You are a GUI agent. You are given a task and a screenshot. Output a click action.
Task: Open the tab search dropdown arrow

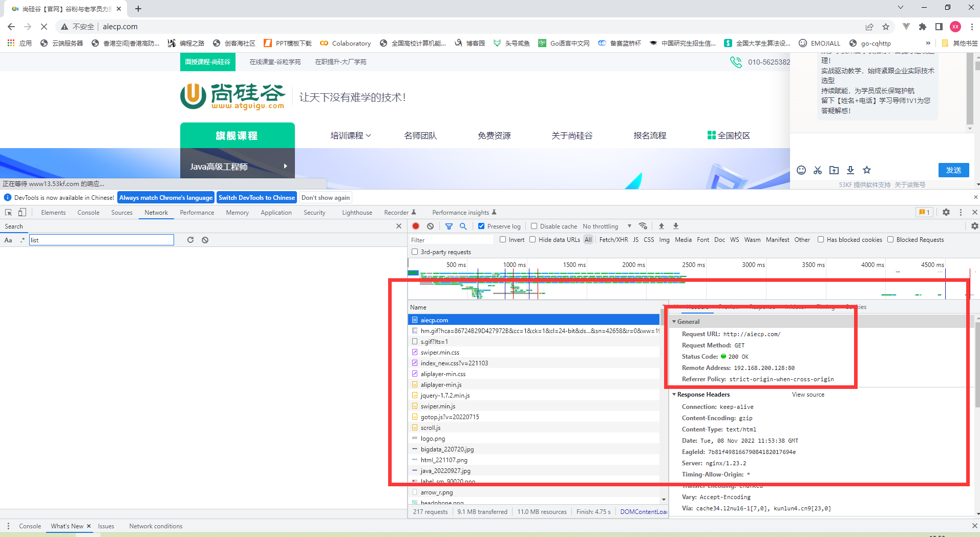pyautogui.click(x=901, y=7)
